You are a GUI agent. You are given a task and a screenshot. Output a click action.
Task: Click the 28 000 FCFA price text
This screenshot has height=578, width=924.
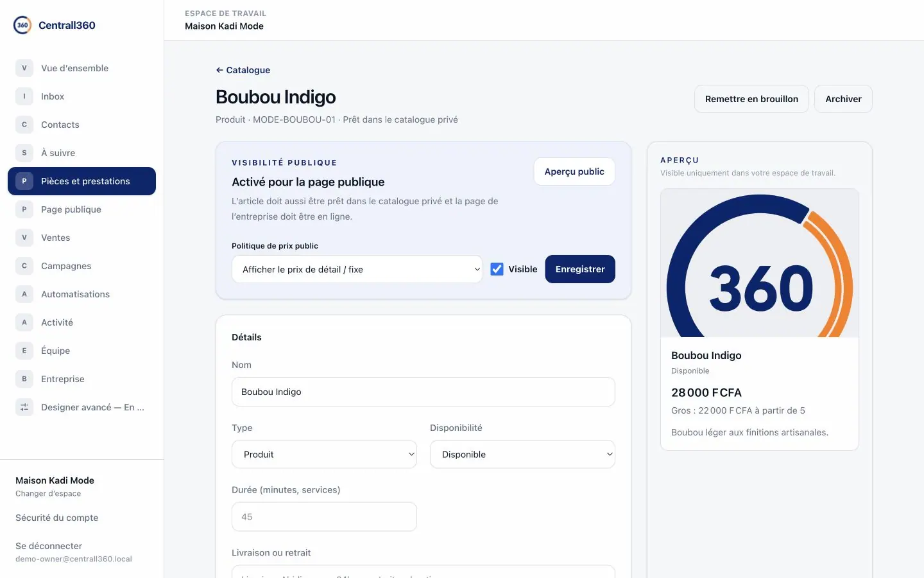[706, 392]
